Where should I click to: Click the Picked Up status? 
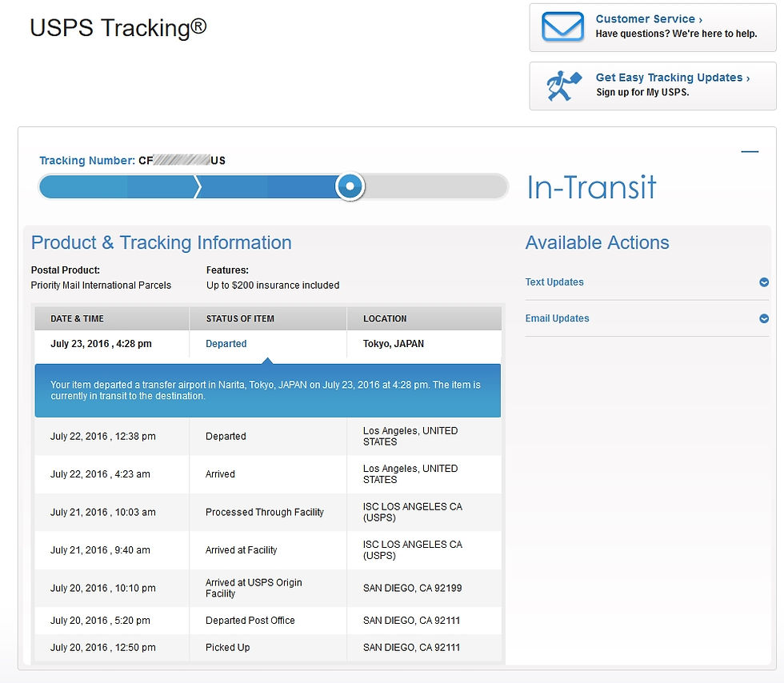click(x=227, y=648)
